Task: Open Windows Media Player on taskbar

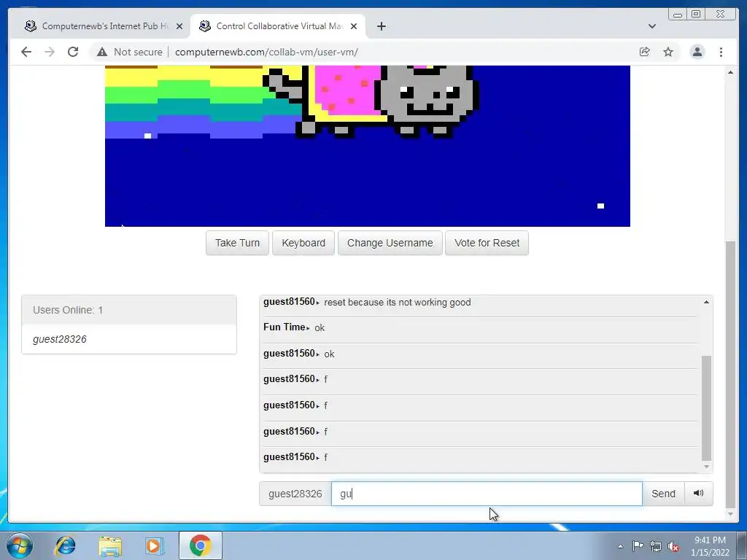Action: (x=154, y=545)
